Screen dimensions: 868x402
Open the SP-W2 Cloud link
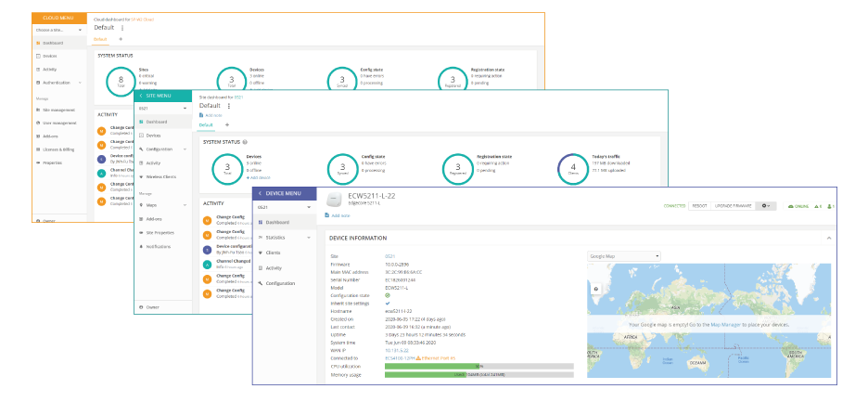142,19
